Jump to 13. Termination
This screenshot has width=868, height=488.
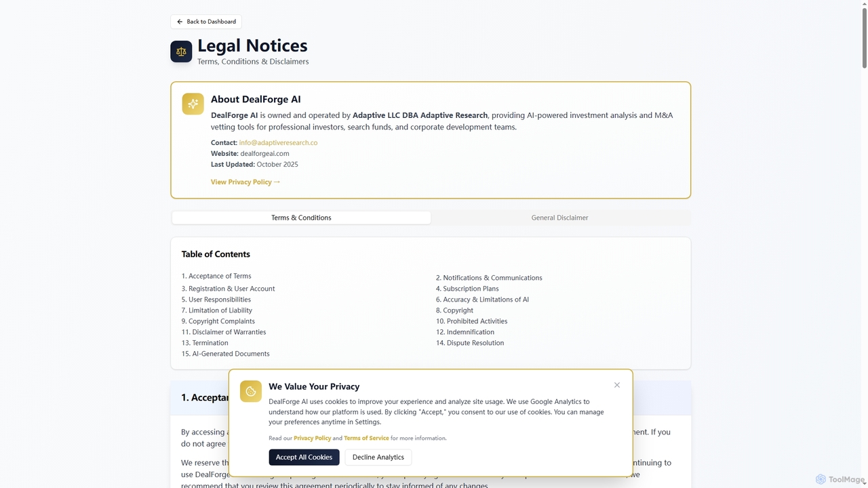[205, 343]
